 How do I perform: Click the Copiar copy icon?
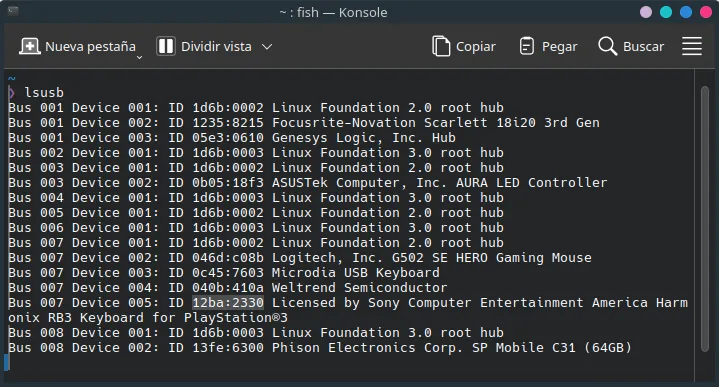click(x=441, y=46)
